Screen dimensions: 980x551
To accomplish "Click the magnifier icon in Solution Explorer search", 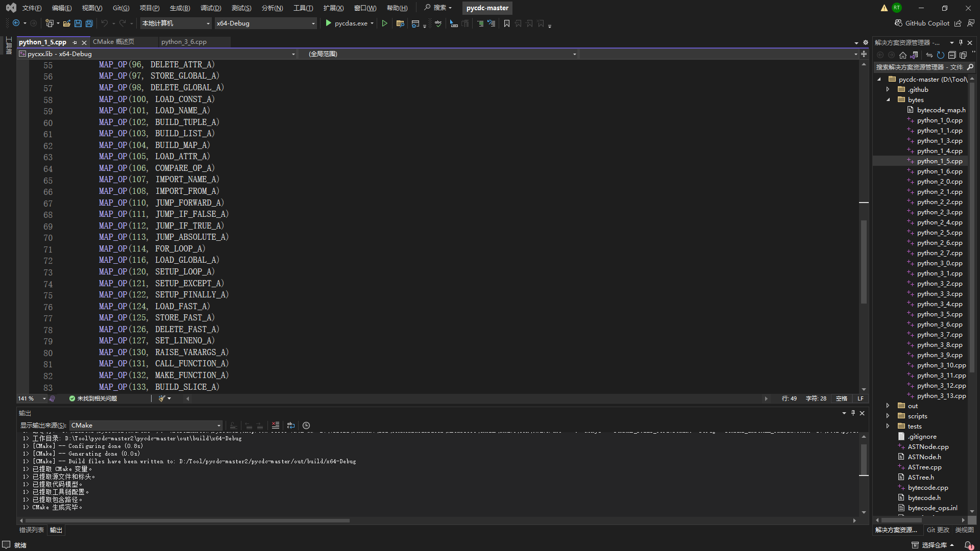I will point(970,67).
